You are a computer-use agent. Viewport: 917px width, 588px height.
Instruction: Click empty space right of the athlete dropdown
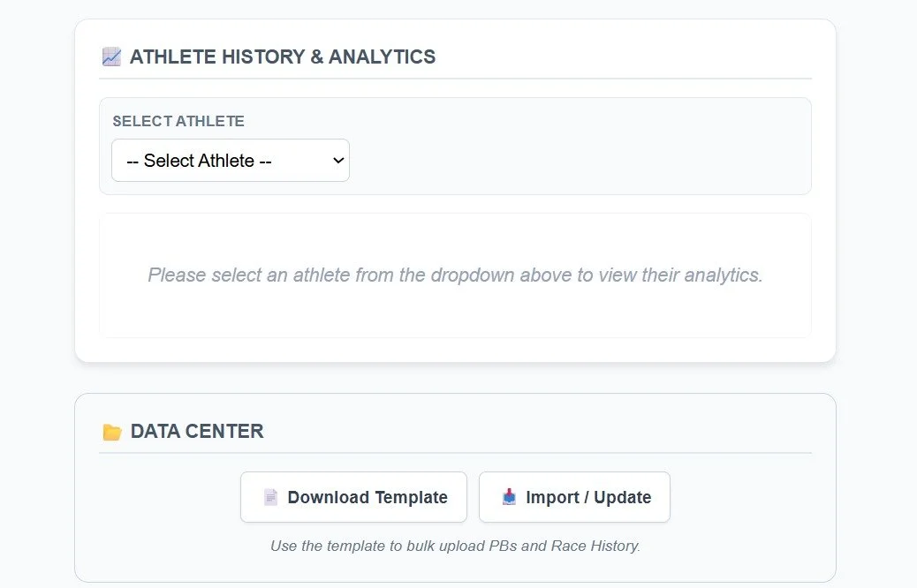574,161
